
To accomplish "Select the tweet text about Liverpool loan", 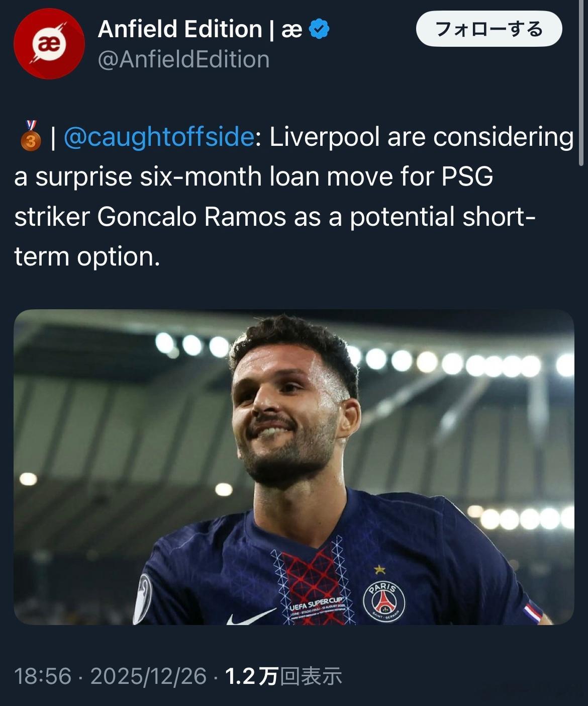I will pos(294,197).
